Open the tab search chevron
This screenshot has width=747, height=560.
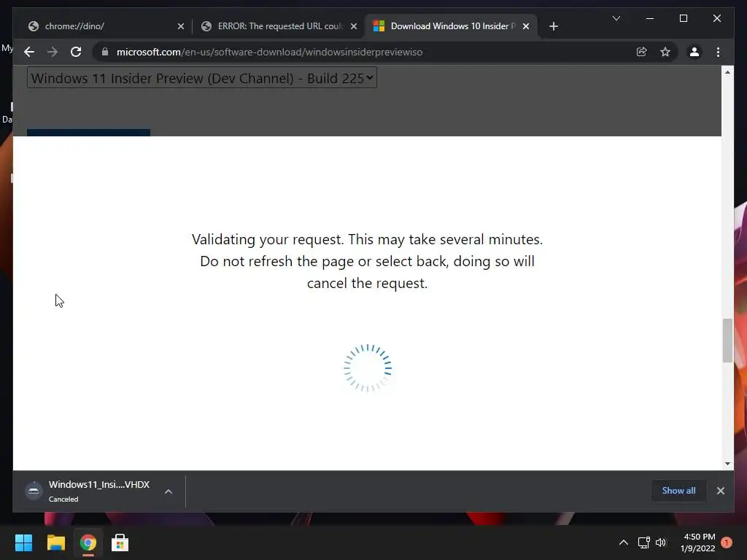pos(616,18)
